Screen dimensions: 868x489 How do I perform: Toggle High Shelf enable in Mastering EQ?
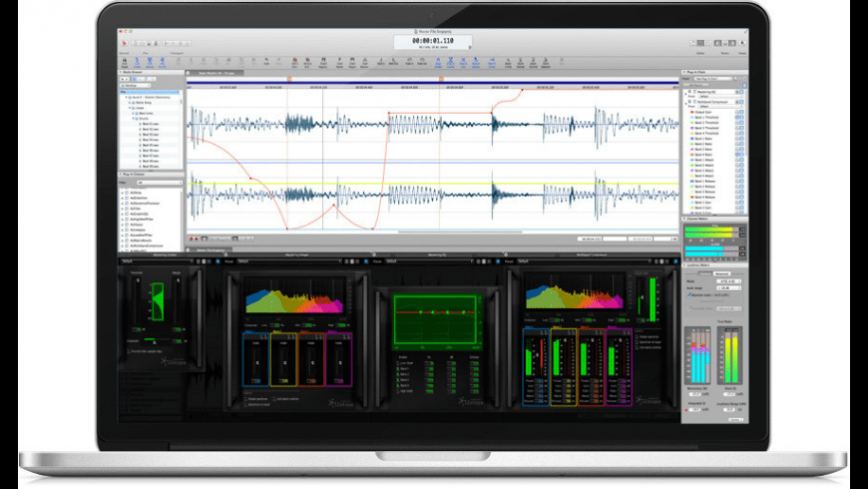(x=398, y=391)
